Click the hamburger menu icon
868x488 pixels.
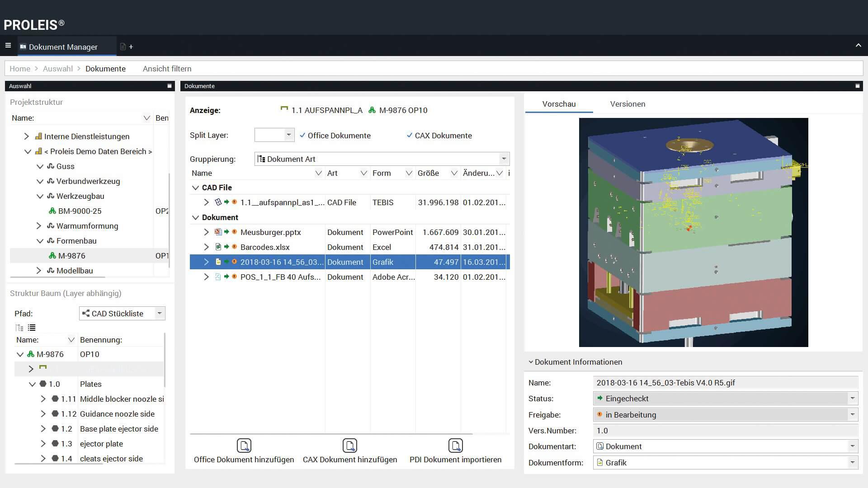click(8, 46)
